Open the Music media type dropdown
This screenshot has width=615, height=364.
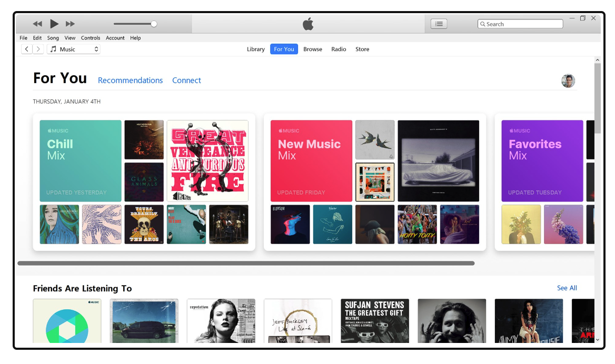click(x=74, y=49)
